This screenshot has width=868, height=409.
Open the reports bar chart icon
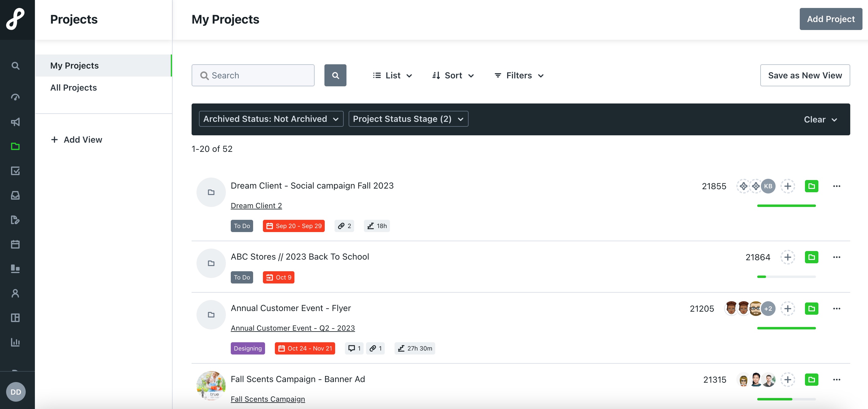coord(15,342)
